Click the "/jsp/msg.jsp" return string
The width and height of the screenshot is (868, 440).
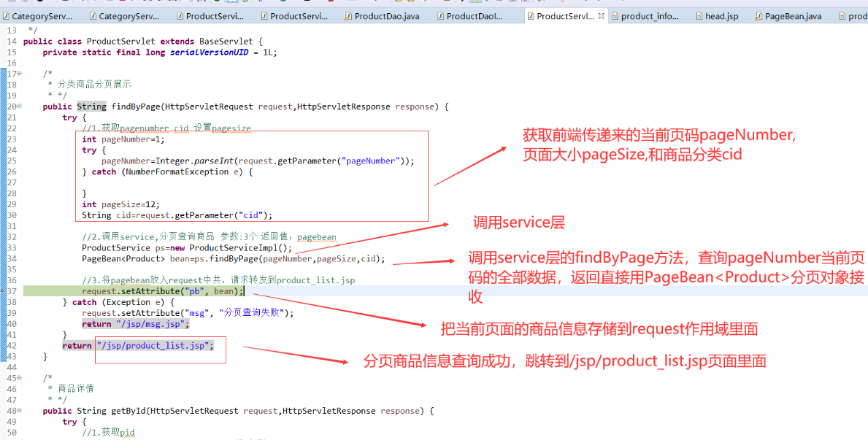148,324
